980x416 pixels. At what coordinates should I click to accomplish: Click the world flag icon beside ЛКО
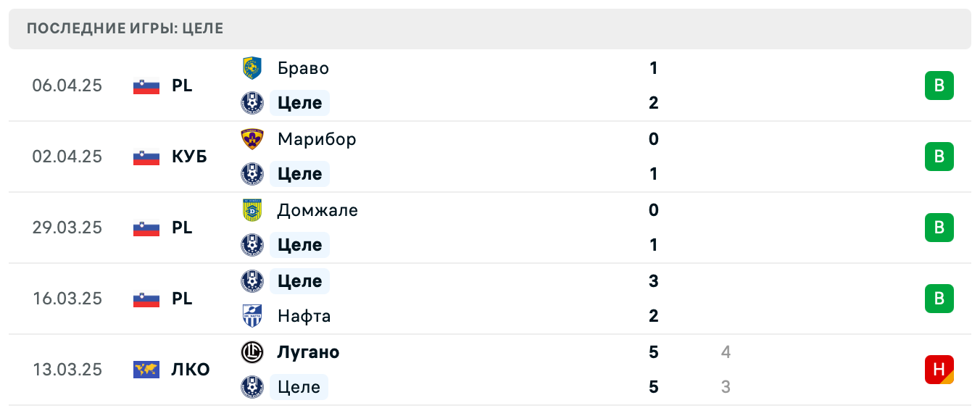146,370
